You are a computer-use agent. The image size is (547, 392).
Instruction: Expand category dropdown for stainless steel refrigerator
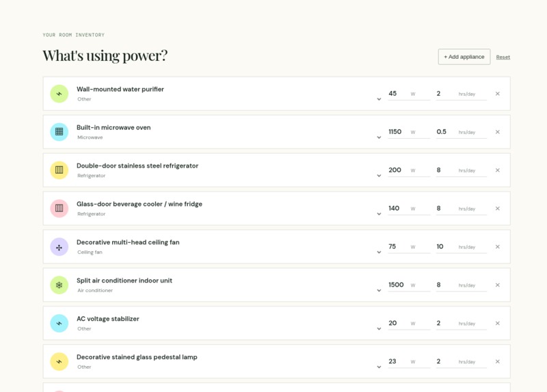coord(379,176)
